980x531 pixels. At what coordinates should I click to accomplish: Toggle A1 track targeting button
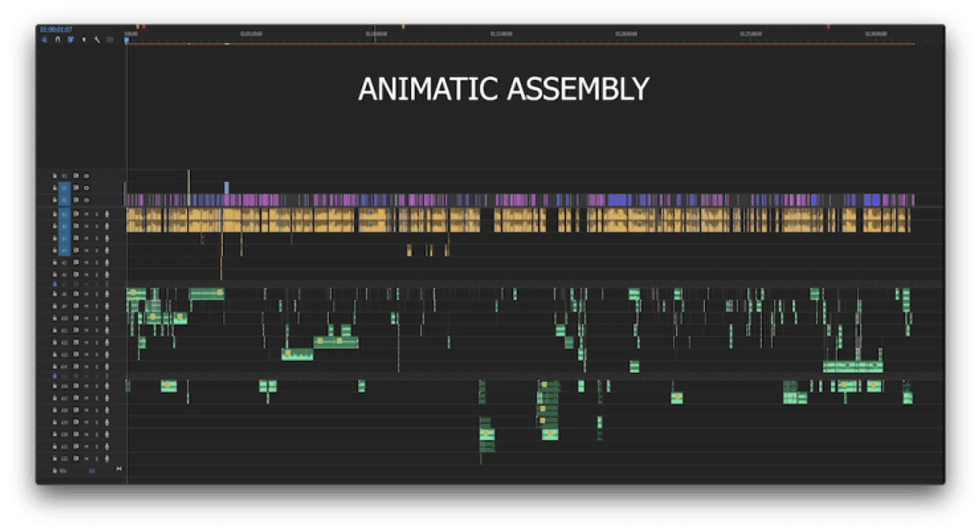point(64,214)
